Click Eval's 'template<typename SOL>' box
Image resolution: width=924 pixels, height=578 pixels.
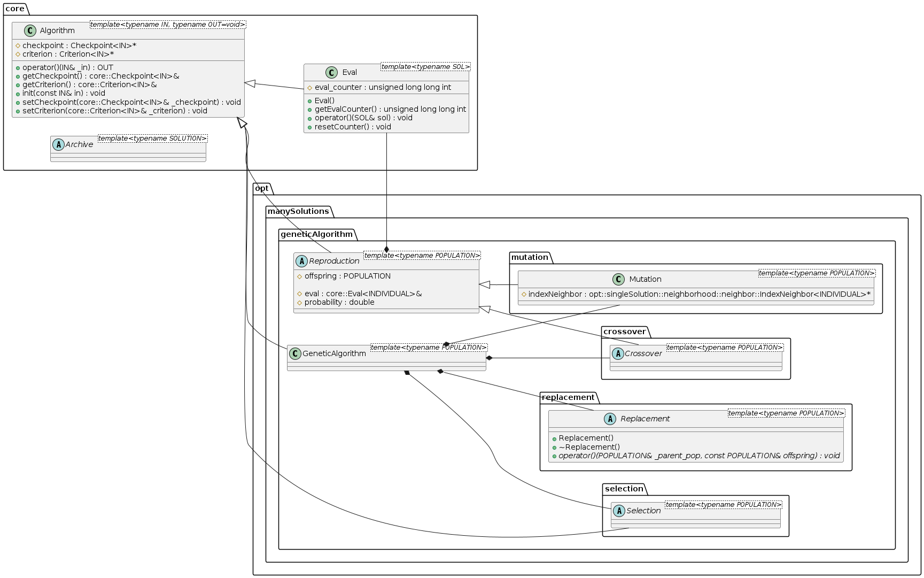(425, 67)
